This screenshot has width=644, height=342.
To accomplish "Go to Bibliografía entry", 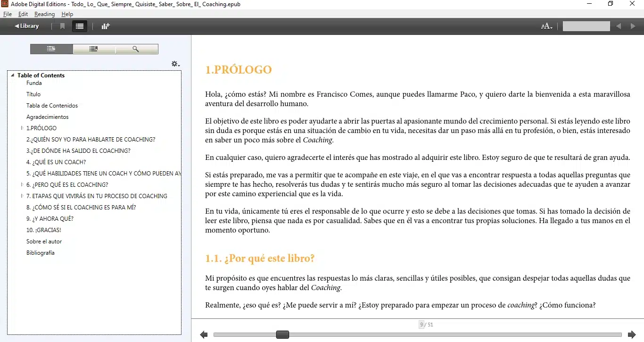I will (x=40, y=253).
